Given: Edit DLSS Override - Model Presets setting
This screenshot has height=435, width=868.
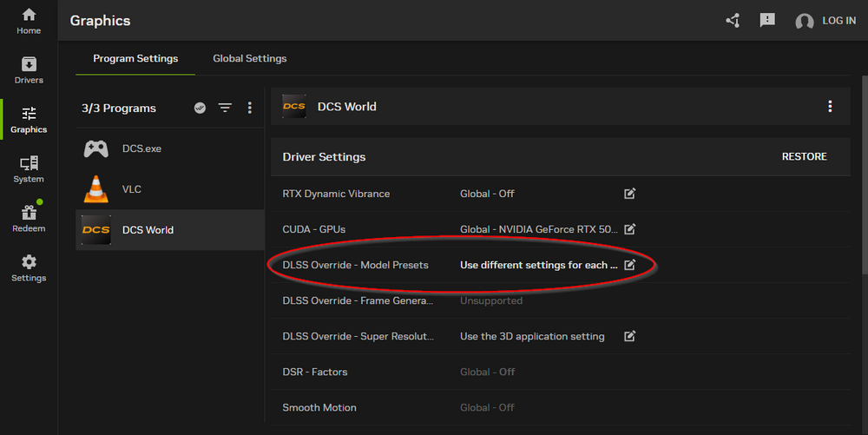Looking at the screenshot, I should point(630,265).
